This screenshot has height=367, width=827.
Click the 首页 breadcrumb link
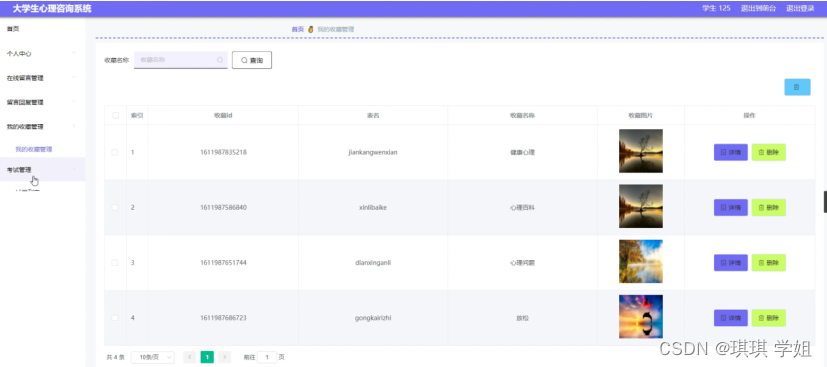(x=297, y=30)
